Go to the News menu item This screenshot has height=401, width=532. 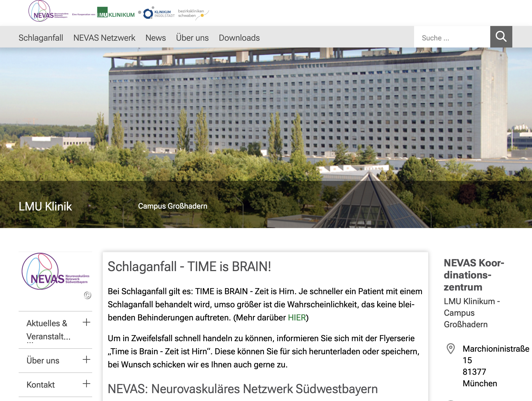[x=156, y=38]
